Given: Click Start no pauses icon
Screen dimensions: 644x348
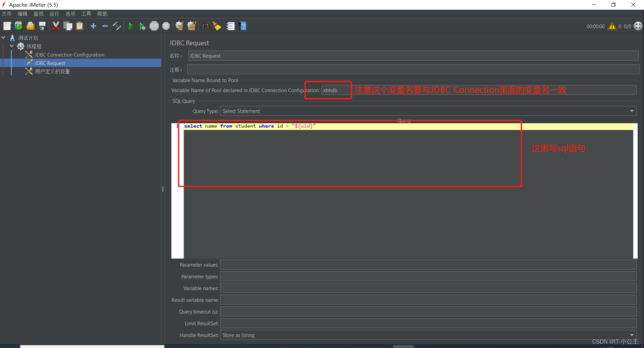Looking at the screenshot, I should [x=142, y=26].
